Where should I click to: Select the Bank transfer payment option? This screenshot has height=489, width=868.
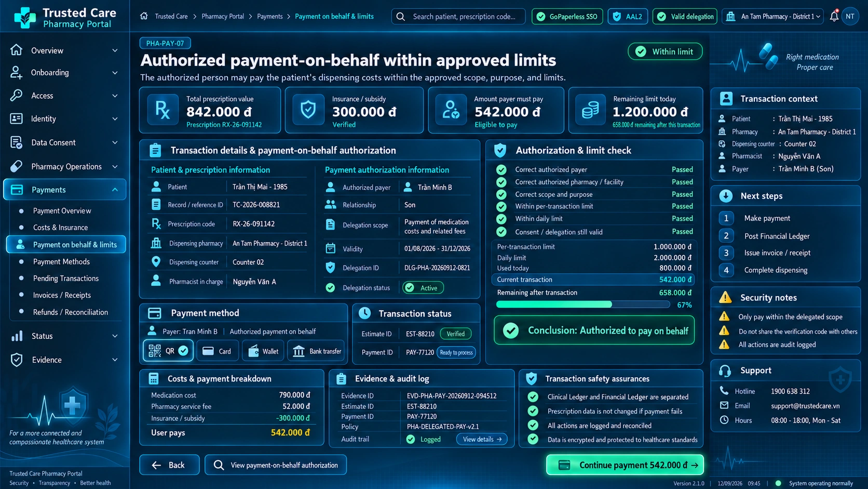coord(317,351)
